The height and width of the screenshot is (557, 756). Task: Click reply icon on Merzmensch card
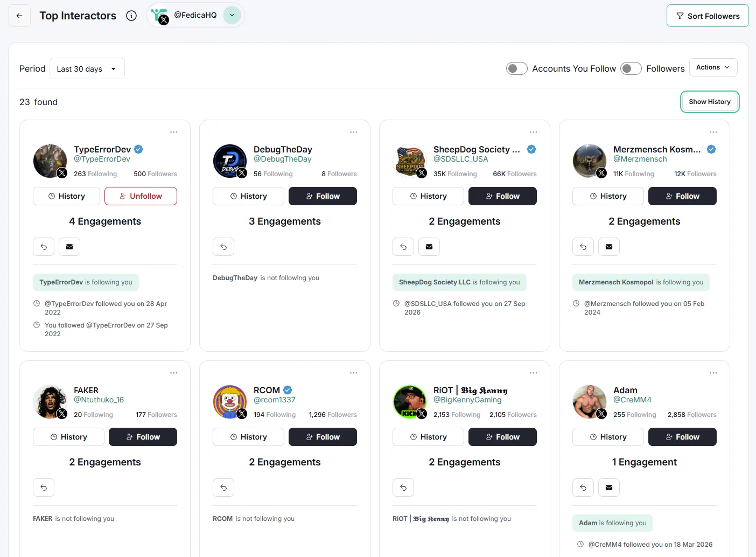583,247
